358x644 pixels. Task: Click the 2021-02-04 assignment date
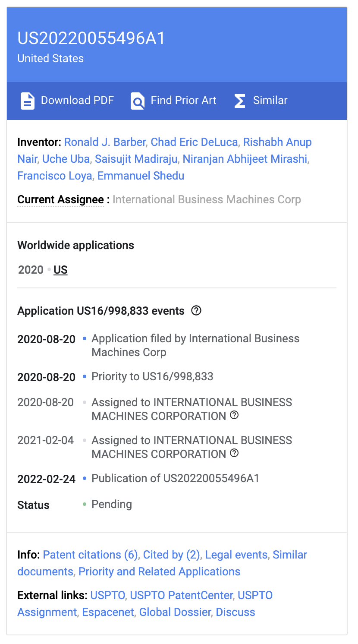[45, 440]
